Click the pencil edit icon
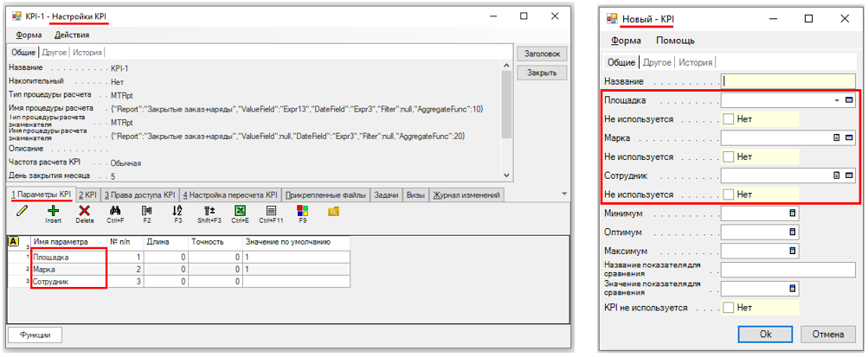This screenshot has height=357, width=868. point(22,210)
